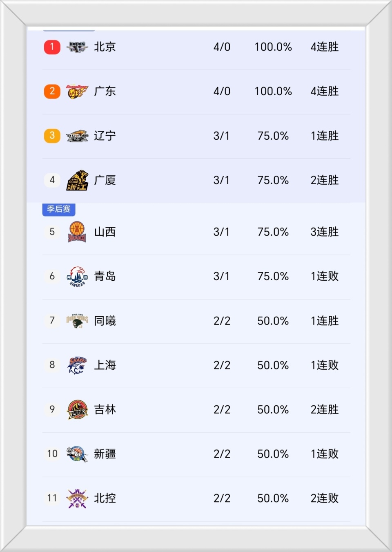
Task: Click the Jilin tiger team logo
Action: click(77, 409)
